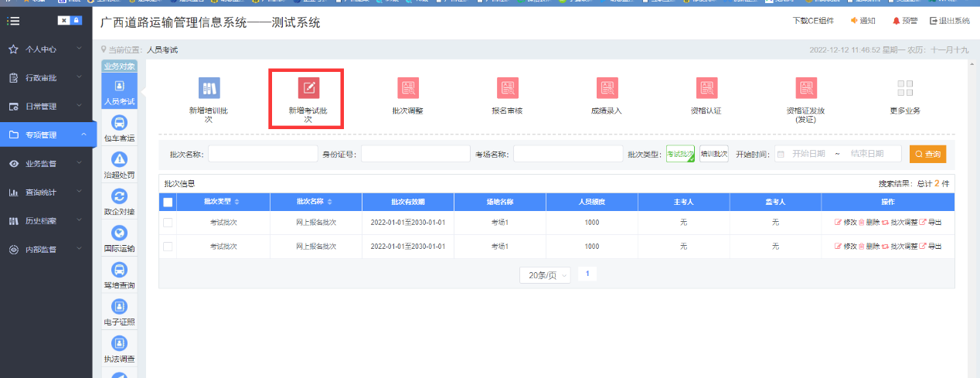Open the 业务监督 menu item
Viewport: 980px width, 378px height.
click(46, 163)
